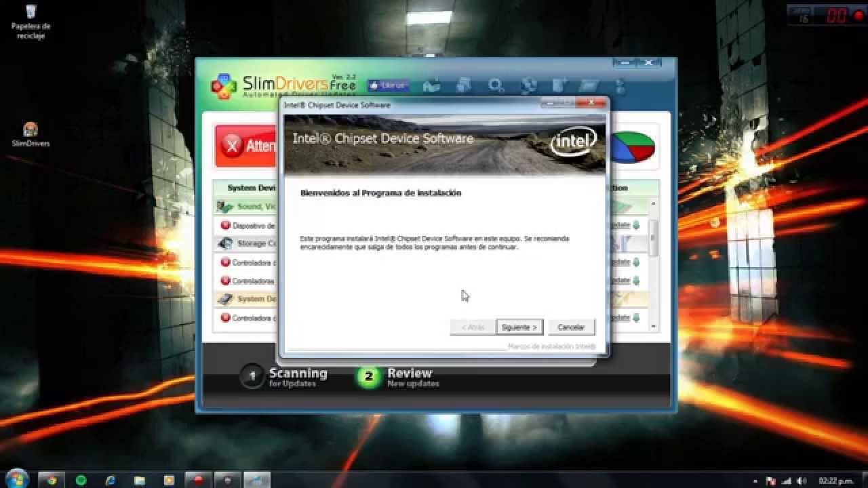This screenshot has height=488, width=868.
Task: Click the 00 counter in recorder widget
Action: pos(835,16)
